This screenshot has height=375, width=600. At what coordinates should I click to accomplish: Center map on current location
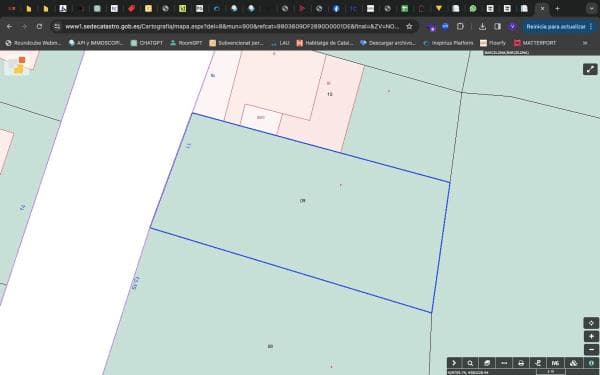point(591,323)
